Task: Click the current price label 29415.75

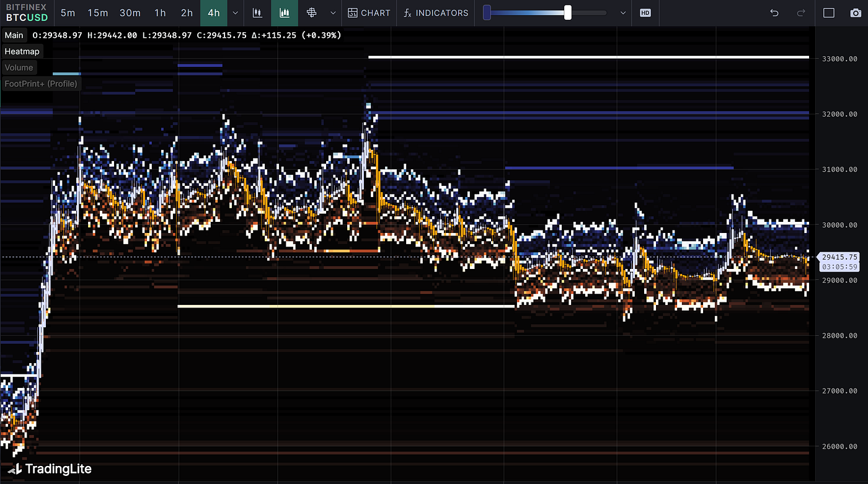Action: coord(840,257)
